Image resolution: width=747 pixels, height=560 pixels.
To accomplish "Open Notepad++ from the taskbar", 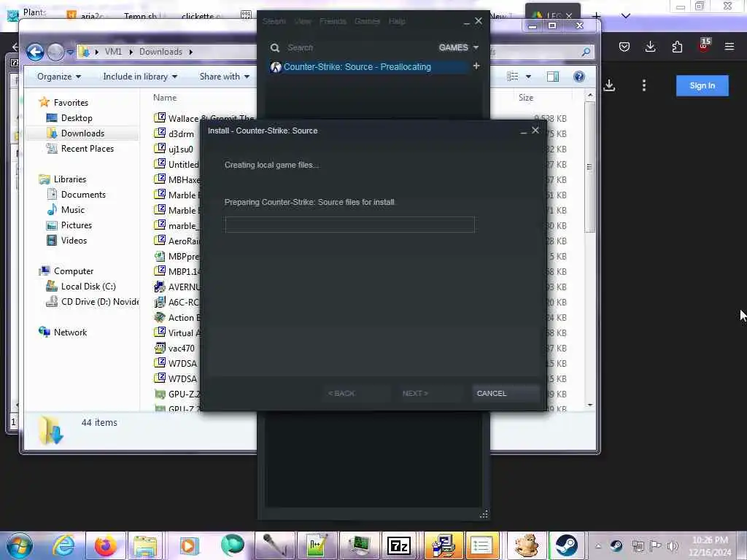I will 317,545.
